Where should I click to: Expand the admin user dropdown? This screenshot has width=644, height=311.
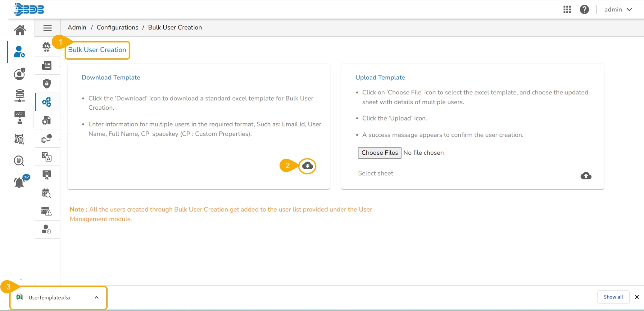coord(618,10)
